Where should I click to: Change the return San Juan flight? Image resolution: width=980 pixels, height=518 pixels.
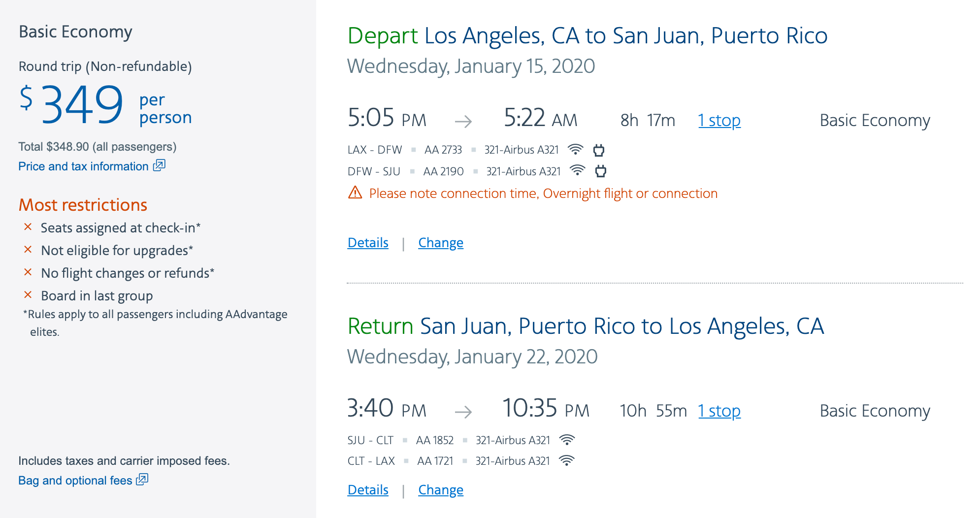pyautogui.click(x=441, y=490)
